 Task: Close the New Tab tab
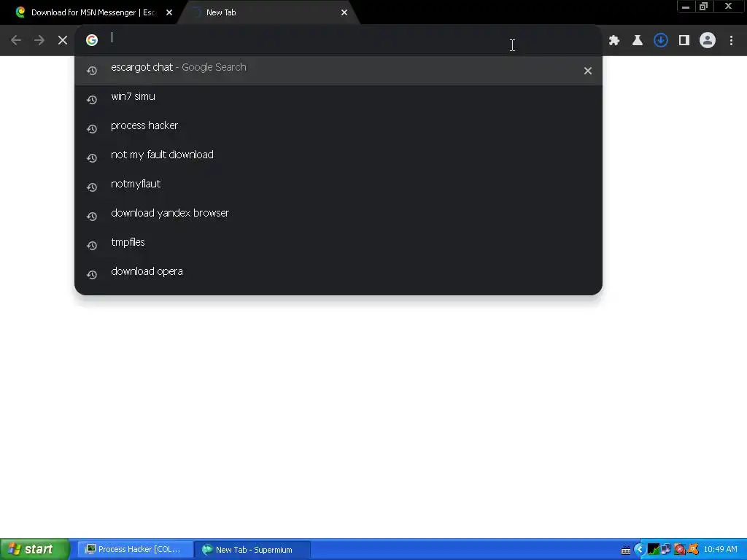click(344, 13)
